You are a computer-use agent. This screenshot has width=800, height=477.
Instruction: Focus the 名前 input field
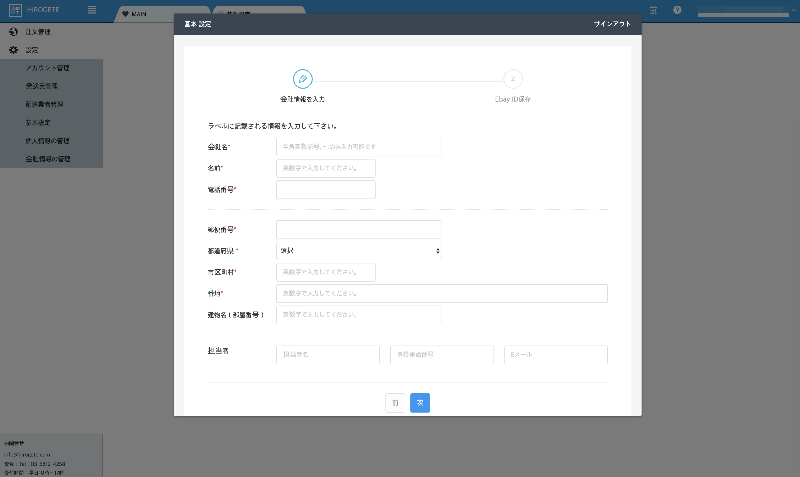point(326,168)
